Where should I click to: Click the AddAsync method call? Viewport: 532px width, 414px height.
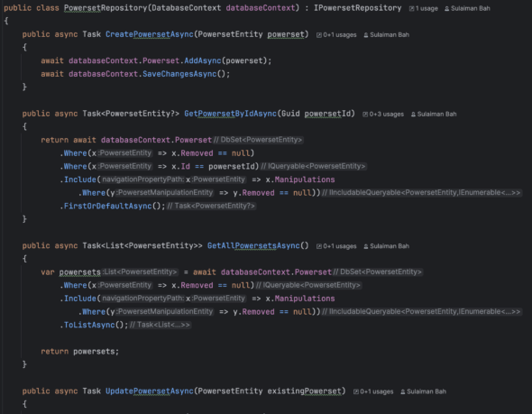tap(203, 60)
